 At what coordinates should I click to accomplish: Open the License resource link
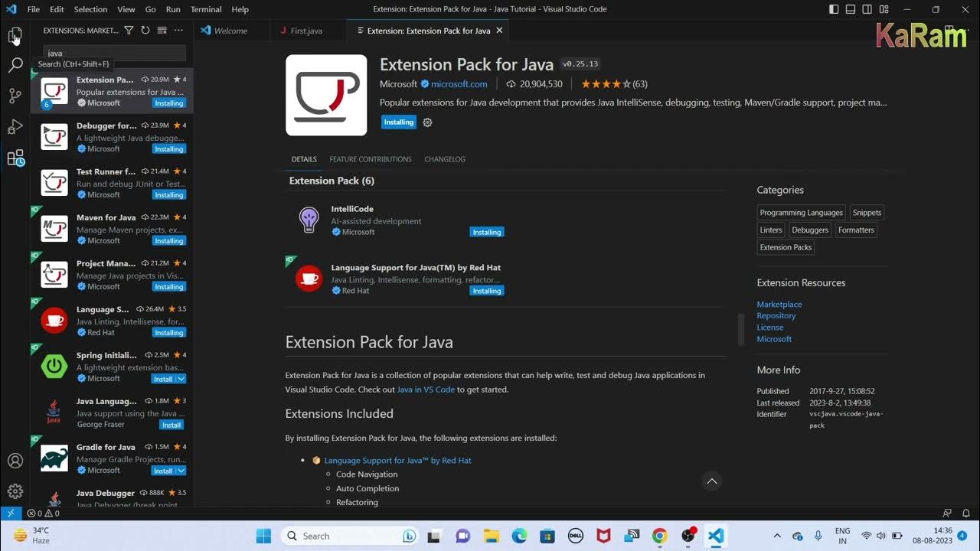(x=770, y=327)
